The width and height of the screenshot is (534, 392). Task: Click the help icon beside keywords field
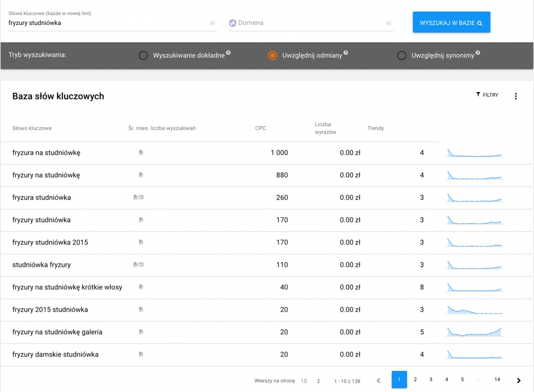(x=212, y=23)
